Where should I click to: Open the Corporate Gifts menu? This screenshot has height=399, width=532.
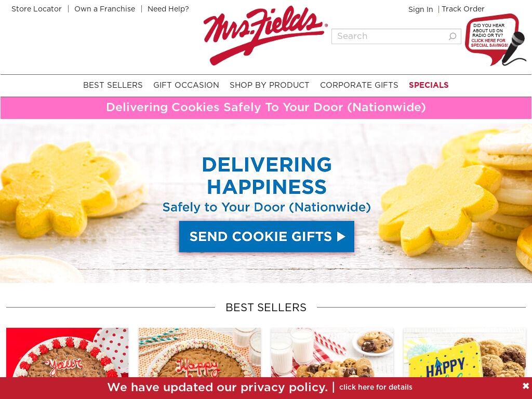(359, 85)
